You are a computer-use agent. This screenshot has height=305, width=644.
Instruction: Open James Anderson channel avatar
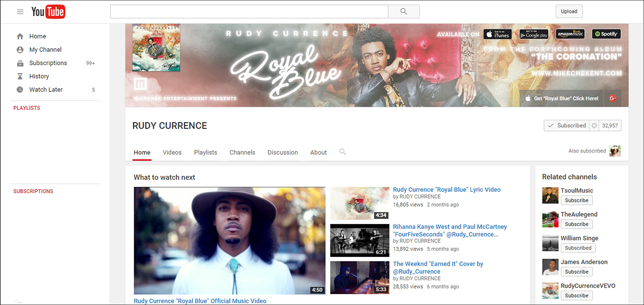pyautogui.click(x=550, y=267)
